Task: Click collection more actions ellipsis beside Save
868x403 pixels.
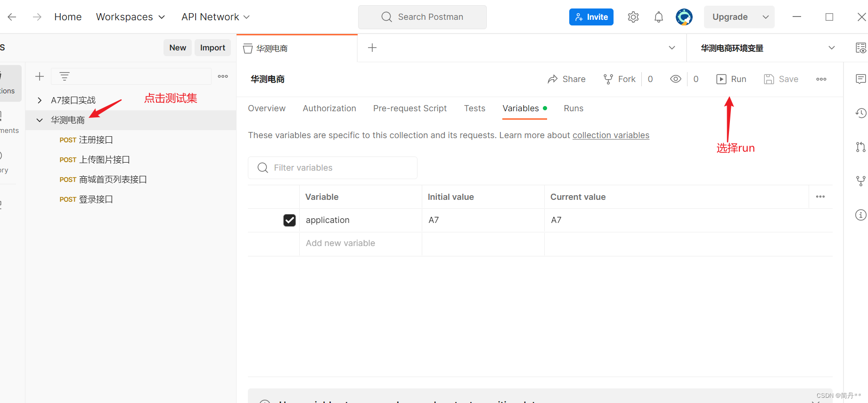Action: click(821, 79)
